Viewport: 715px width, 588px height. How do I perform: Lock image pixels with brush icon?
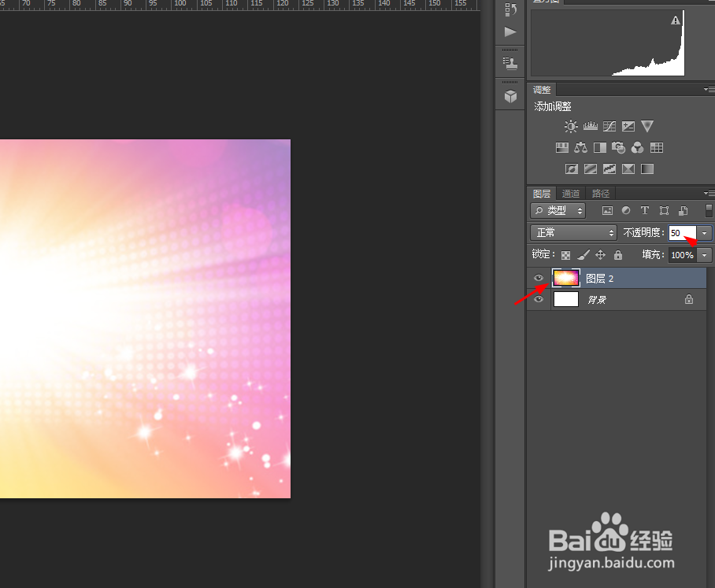pos(583,255)
